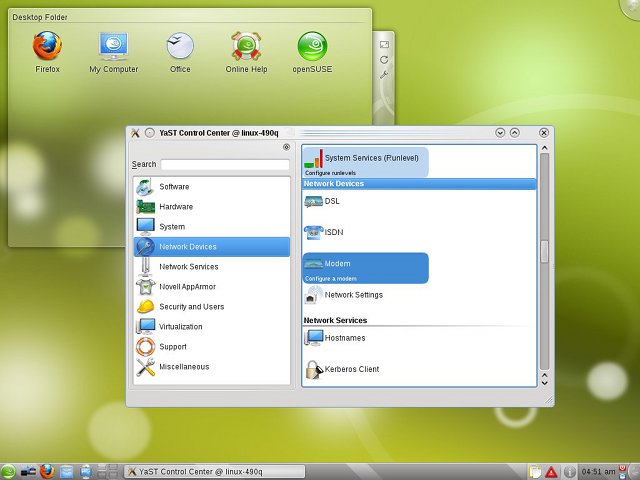Viewport: 640px width, 480px height.
Task: Click the Network Devices section header
Action: click(419, 184)
